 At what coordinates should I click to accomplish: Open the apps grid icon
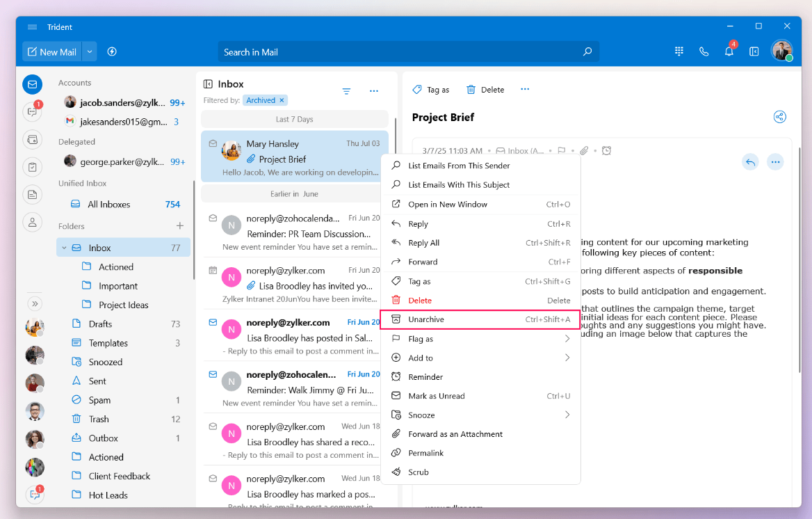[679, 51]
